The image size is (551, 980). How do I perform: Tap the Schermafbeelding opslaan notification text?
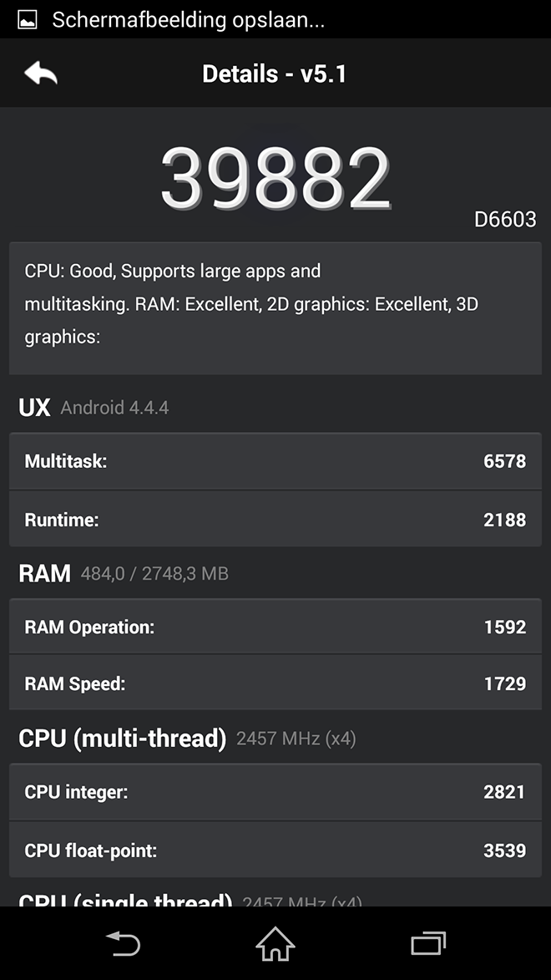point(188,20)
